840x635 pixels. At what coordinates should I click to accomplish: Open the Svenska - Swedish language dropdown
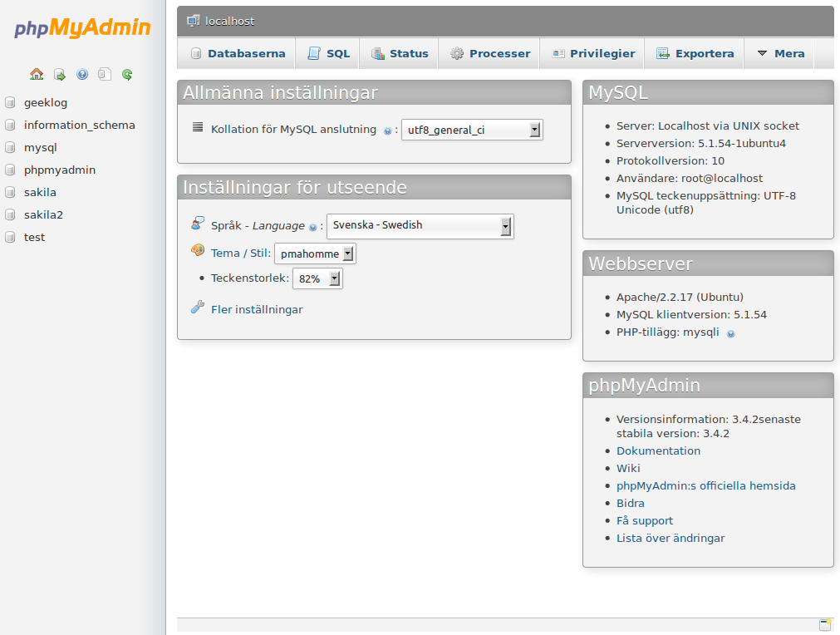(x=420, y=226)
